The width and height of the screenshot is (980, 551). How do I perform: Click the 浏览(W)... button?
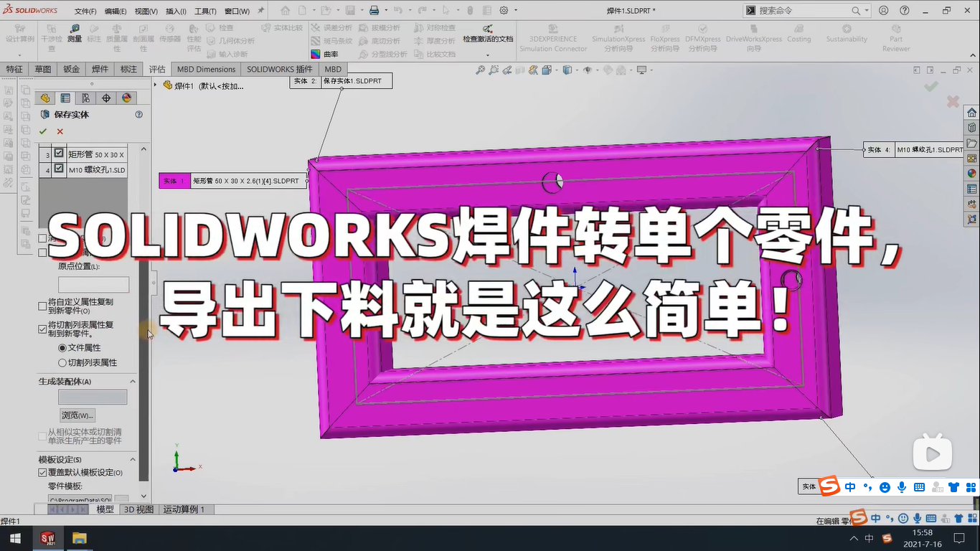click(x=77, y=415)
